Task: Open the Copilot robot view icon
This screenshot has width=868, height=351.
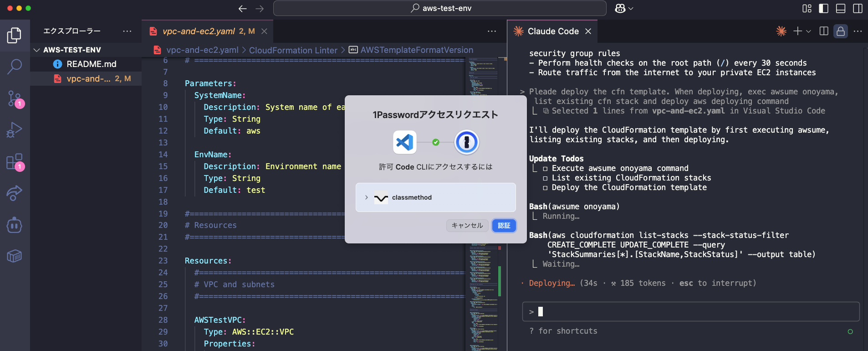Action: tap(15, 225)
